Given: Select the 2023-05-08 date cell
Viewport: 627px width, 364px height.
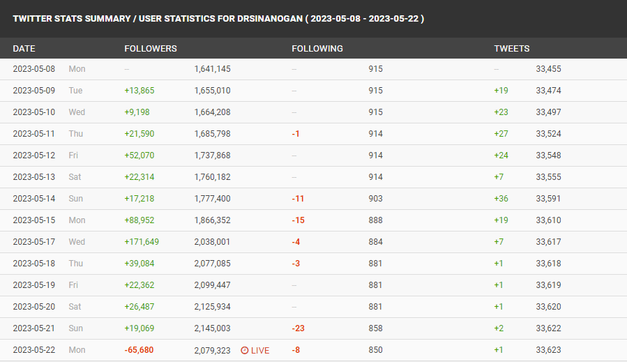Looking at the screenshot, I should point(34,69).
